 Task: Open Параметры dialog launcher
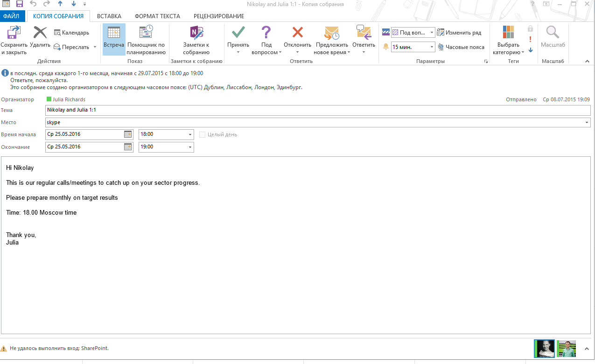pyautogui.click(x=486, y=62)
